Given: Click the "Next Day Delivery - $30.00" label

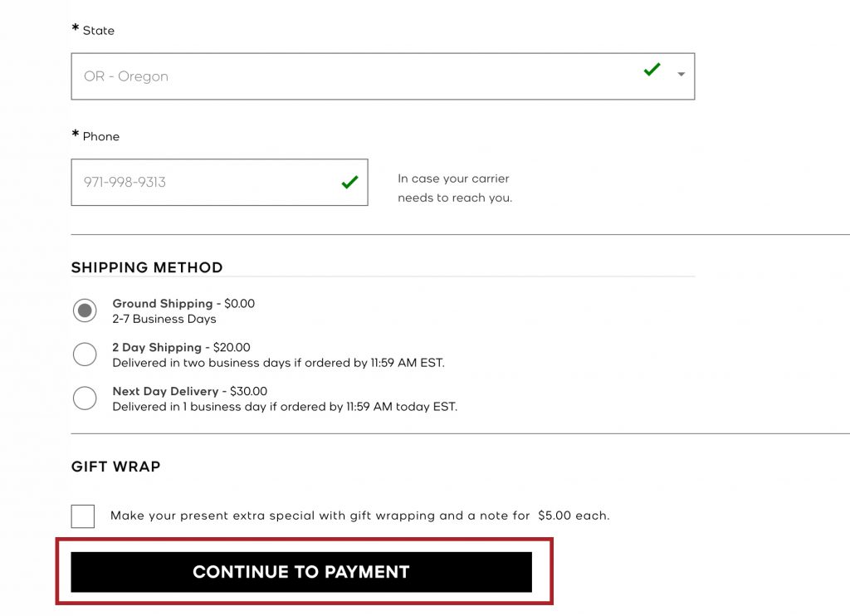Looking at the screenshot, I should pos(190,391).
